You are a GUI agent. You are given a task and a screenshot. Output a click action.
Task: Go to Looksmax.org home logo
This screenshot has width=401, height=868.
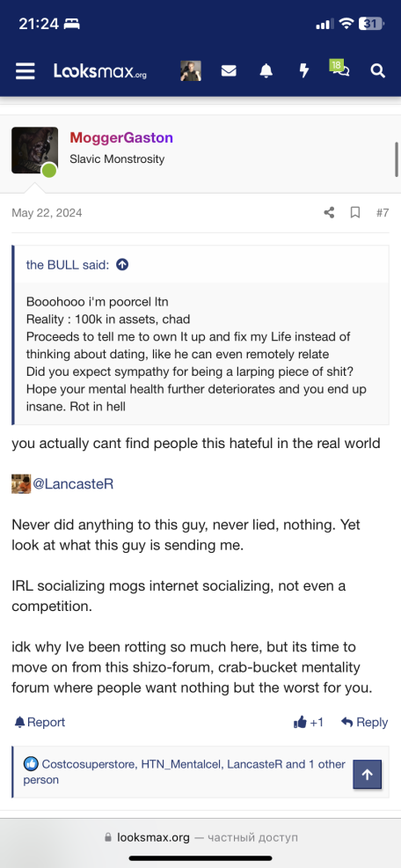click(100, 70)
